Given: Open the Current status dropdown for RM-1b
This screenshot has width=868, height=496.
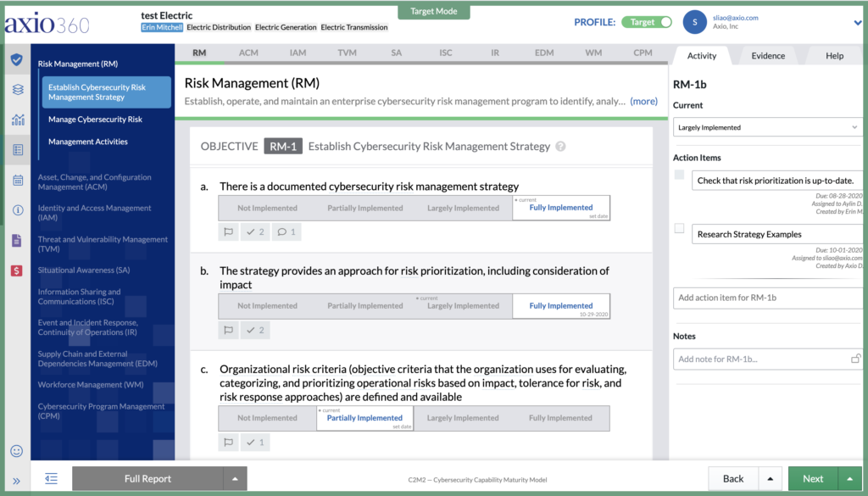Looking at the screenshot, I should click(767, 127).
